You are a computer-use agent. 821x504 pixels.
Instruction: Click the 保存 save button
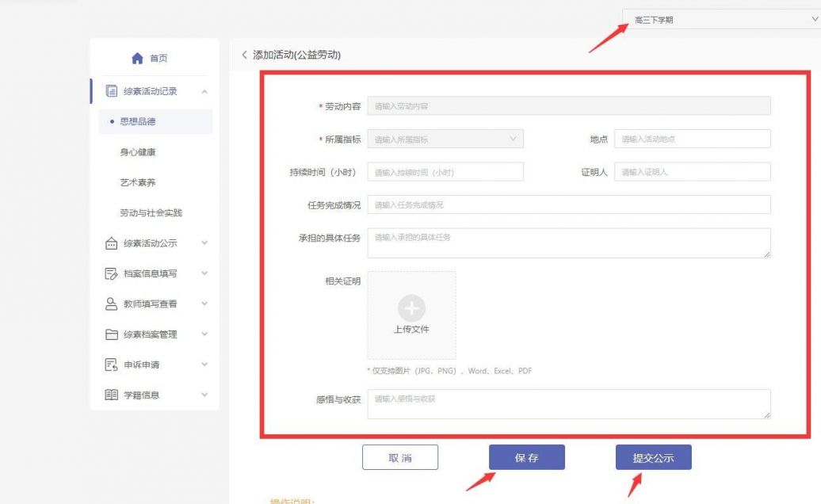526,456
